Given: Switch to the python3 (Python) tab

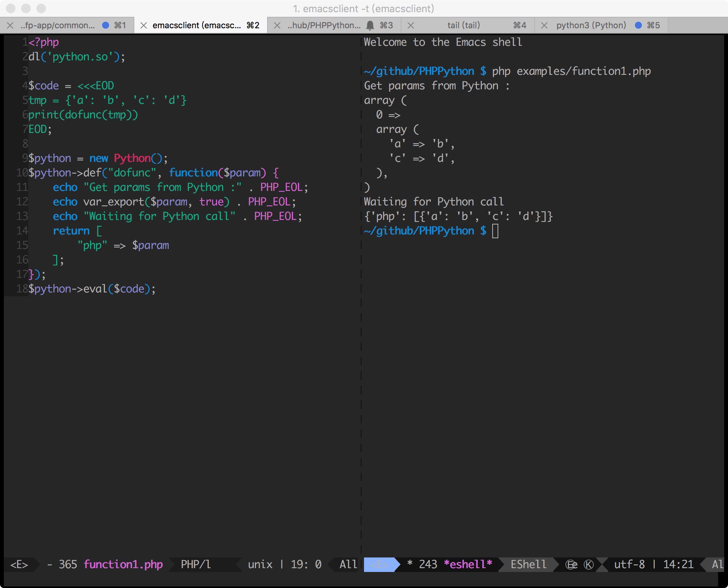Looking at the screenshot, I should tap(590, 25).
